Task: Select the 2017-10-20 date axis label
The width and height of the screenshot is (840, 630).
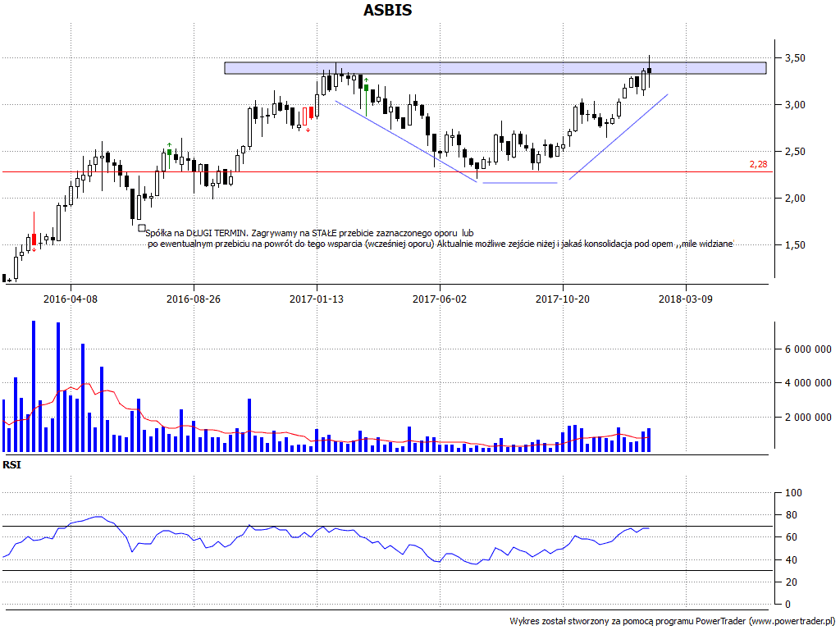Action: 563,299
